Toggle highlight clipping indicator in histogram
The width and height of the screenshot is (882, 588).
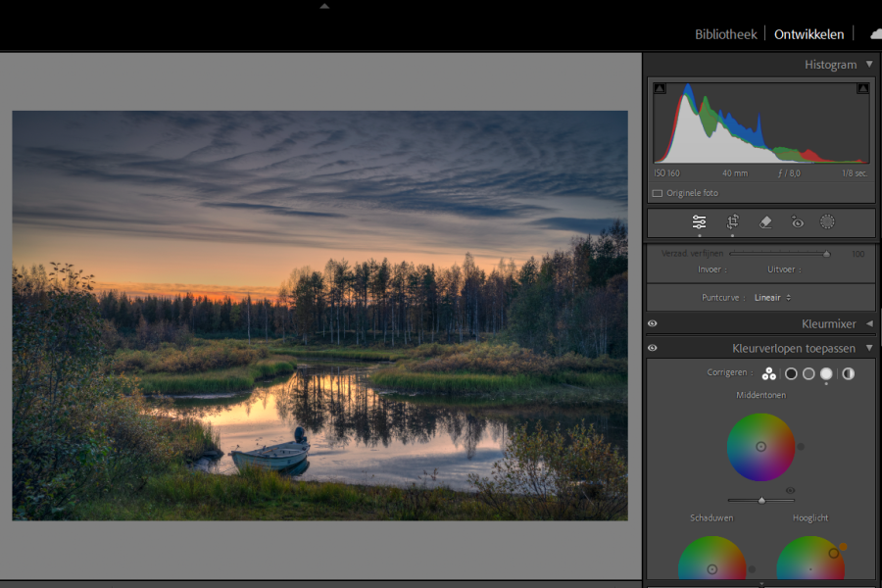point(862,88)
